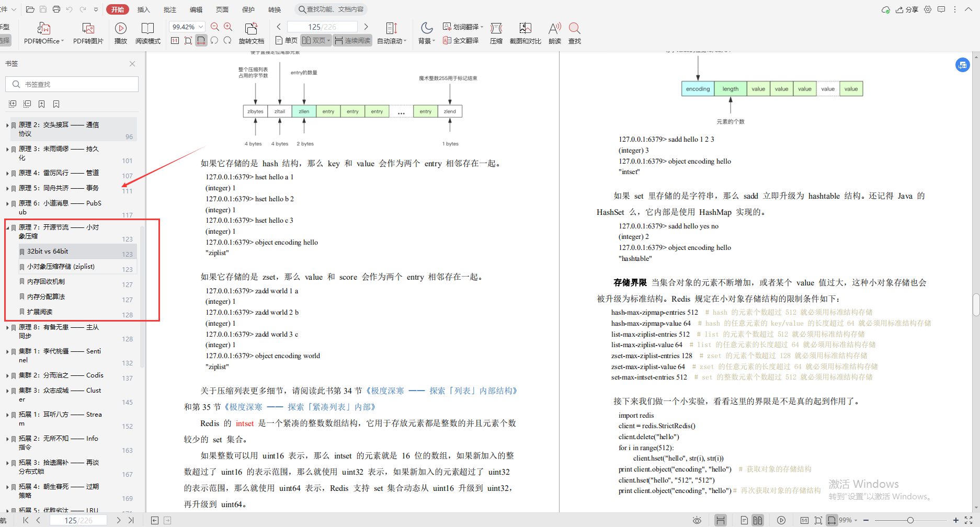Add bookmark icon in bookmark panel

coord(41,104)
